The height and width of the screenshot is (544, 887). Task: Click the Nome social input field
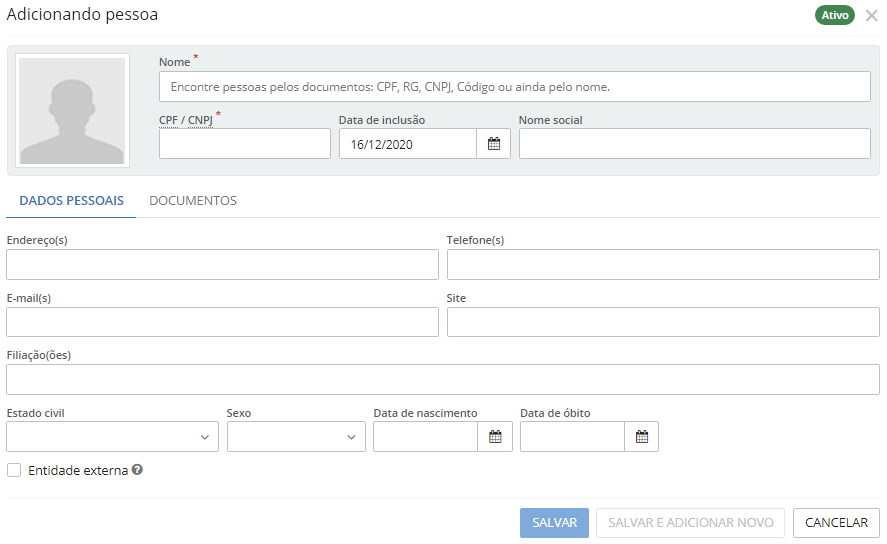(694, 144)
